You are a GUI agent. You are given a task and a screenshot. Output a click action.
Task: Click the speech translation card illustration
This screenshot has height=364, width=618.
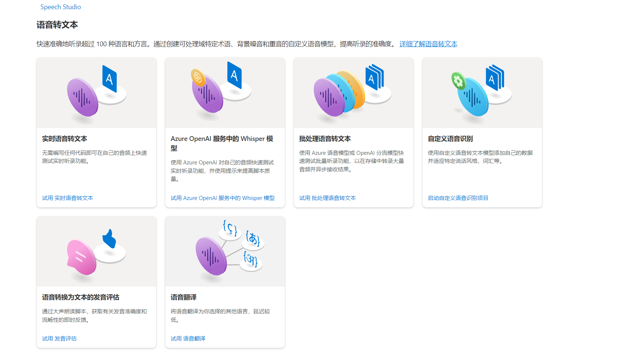tap(225, 251)
